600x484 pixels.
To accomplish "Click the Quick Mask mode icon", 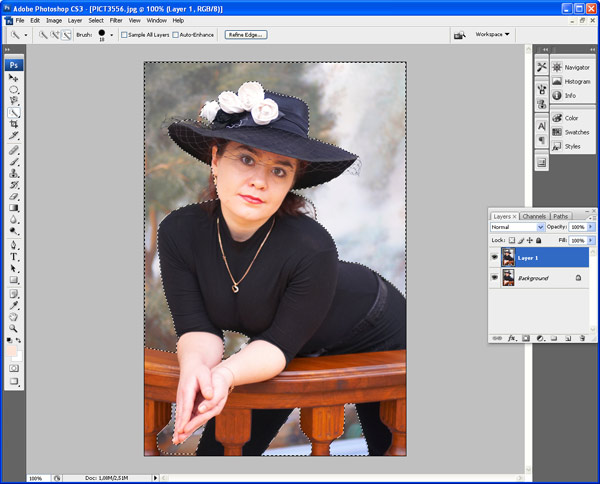I will point(14,368).
